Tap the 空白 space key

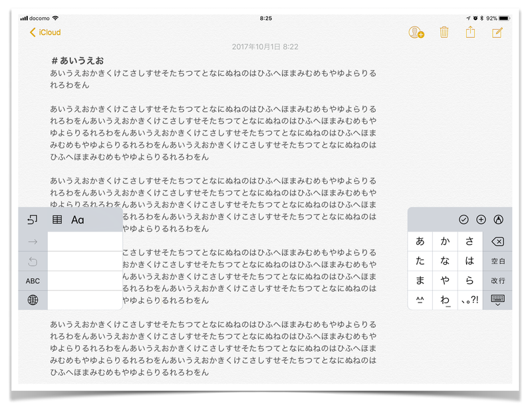click(497, 261)
